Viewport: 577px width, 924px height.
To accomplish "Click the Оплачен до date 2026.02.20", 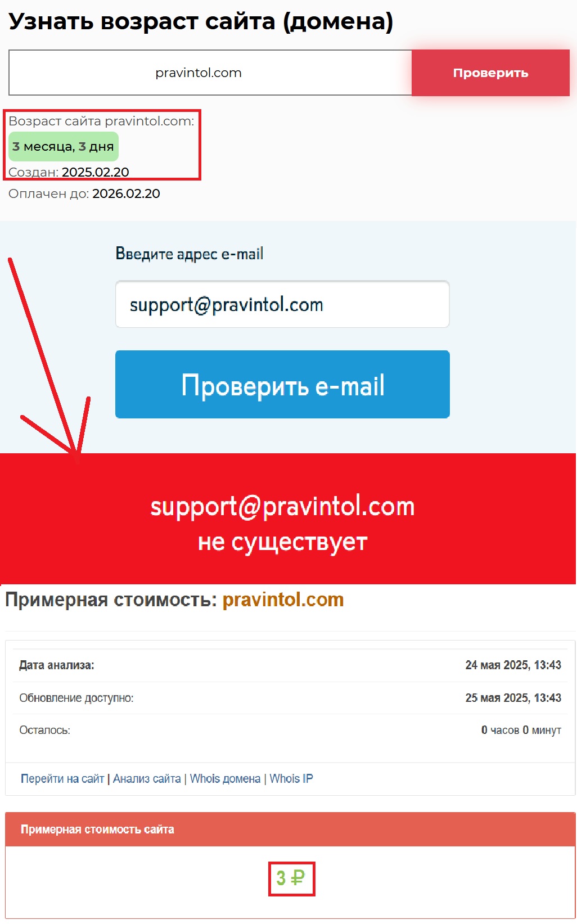I will pyautogui.click(x=126, y=193).
